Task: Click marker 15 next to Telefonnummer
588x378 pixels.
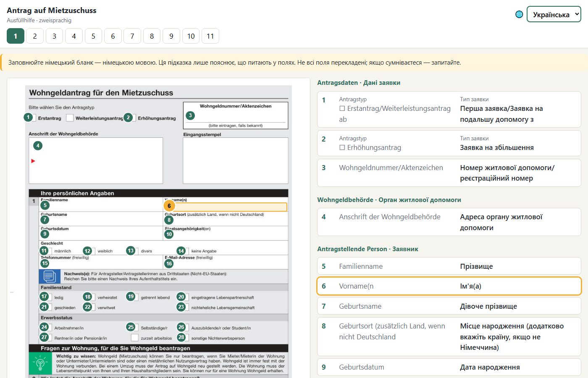Action: click(45, 263)
